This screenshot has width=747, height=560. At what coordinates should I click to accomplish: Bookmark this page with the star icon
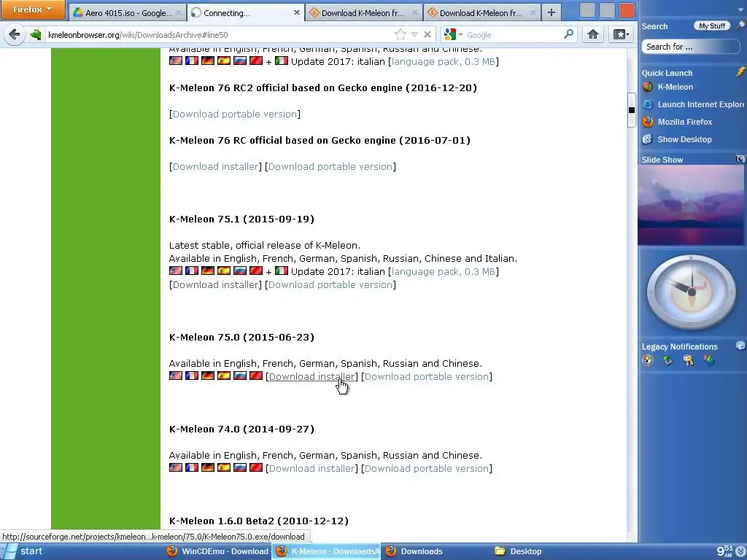coord(400,34)
